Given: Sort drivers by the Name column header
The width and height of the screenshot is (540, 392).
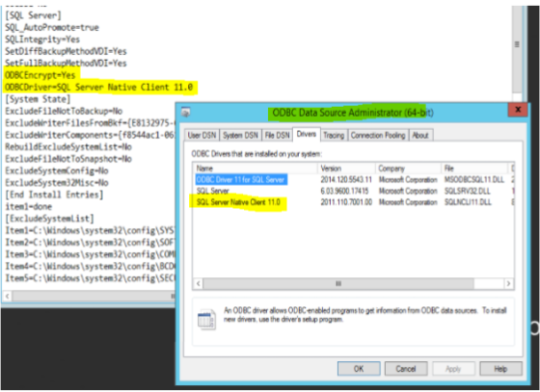Looking at the screenshot, I should 256,169.
